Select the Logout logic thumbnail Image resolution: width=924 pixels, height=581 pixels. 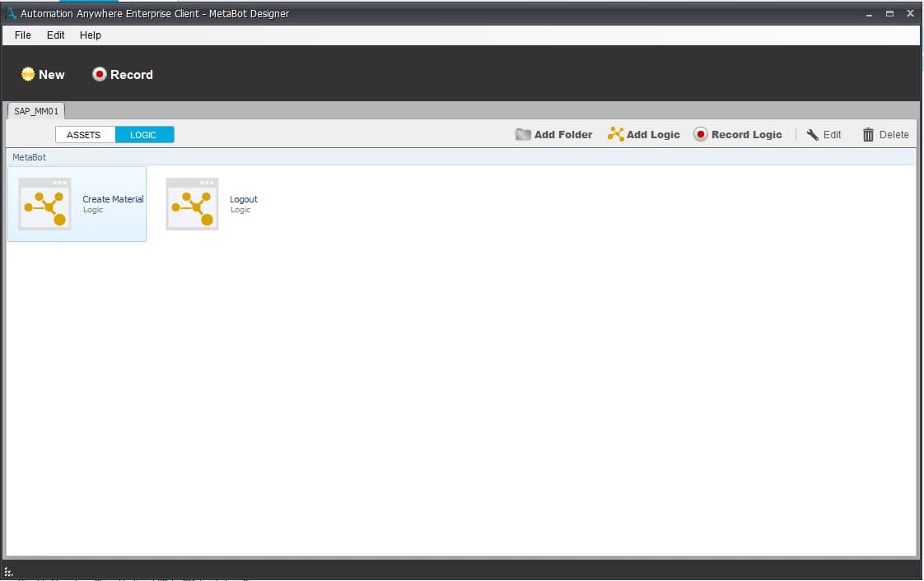(192, 203)
